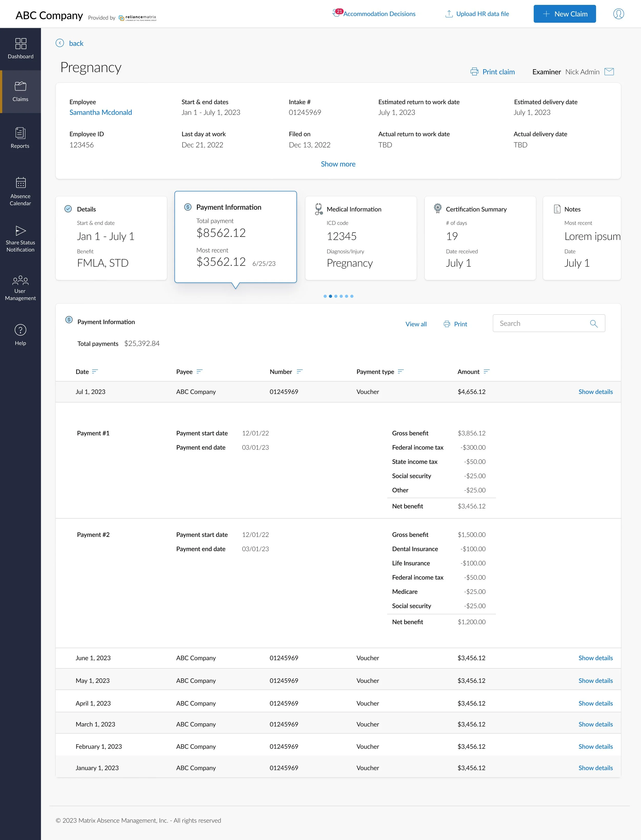Click the search magnifier icon
Screen dimensions: 641x840
pos(594,324)
